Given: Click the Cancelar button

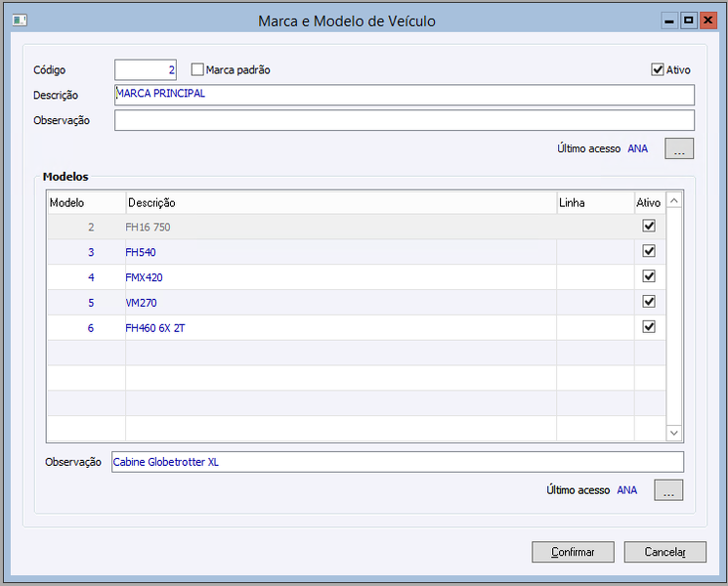Looking at the screenshot, I should [x=664, y=552].
